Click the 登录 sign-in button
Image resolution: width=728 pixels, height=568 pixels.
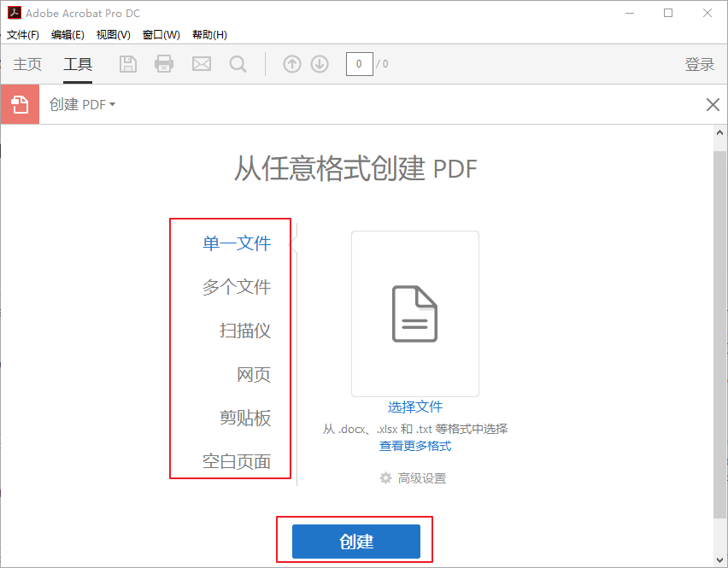tap(699, 64)
